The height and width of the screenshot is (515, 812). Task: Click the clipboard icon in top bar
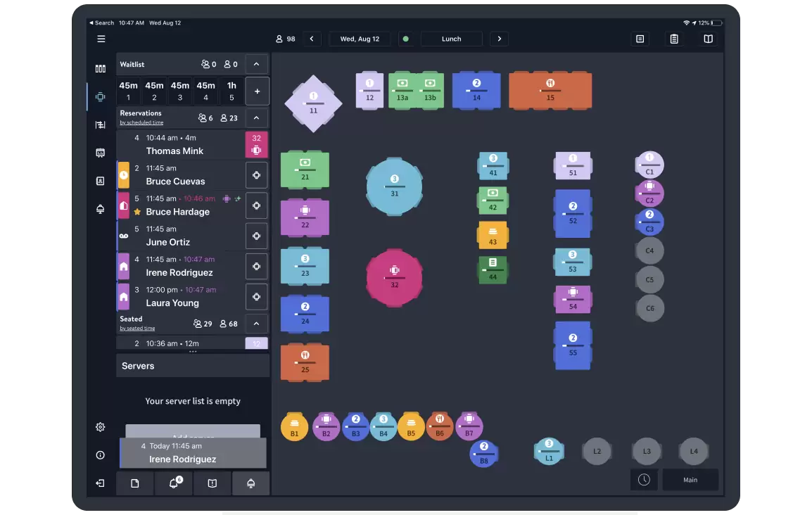(674, 39)
